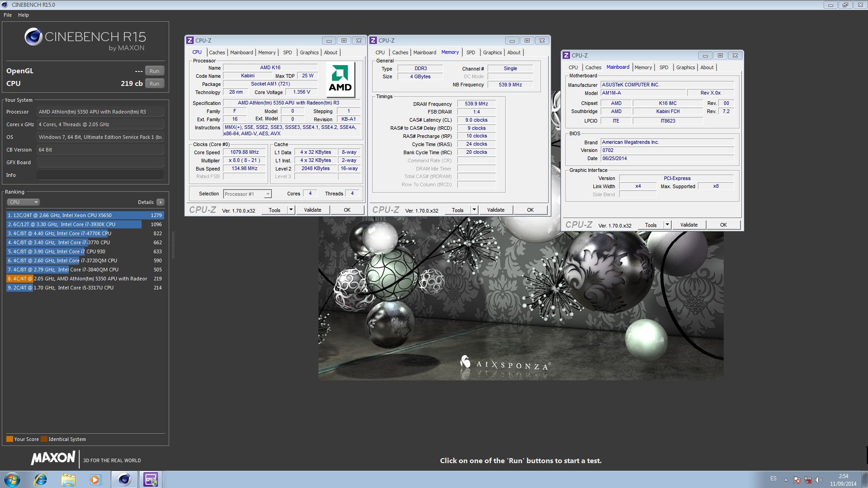Select Memory tab in rightmost CPU-Z window

643,67
